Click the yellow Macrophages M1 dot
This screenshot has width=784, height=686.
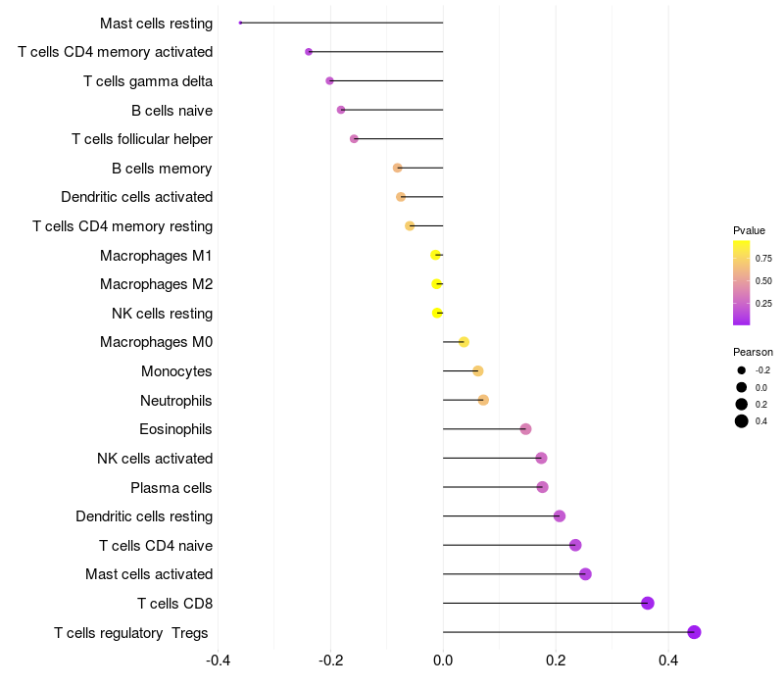436,255
